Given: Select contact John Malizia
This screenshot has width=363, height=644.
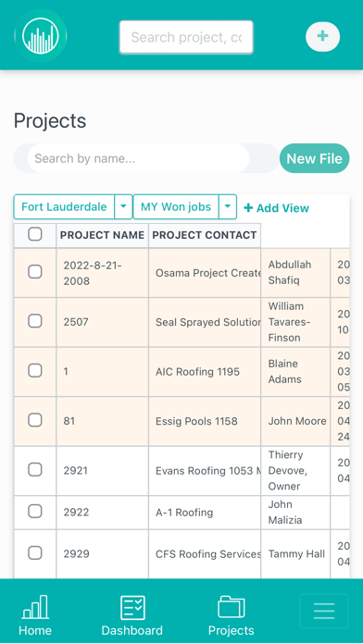Looking at the screenshot, I should [x=295, y=513].
